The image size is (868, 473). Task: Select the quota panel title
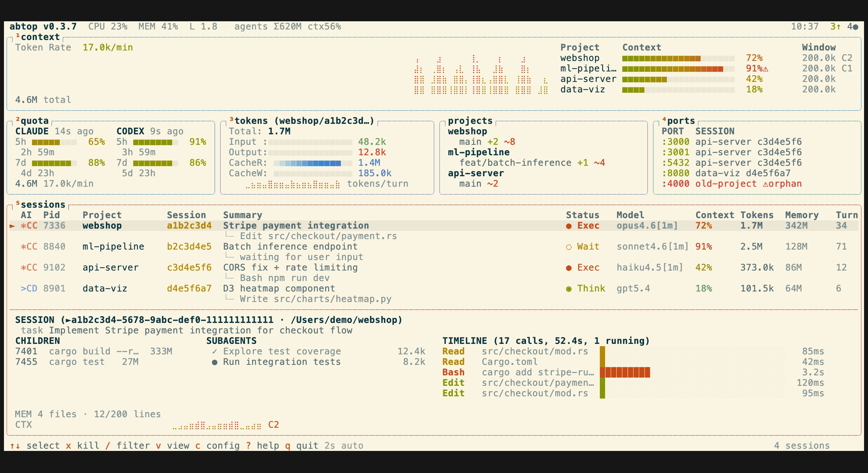[x=34, y=121]
